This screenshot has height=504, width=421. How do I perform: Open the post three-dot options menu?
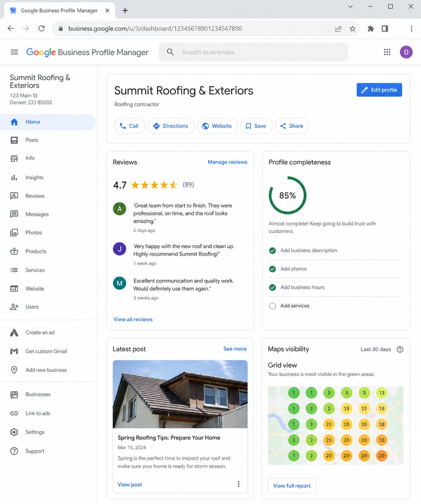pyautogui.click(x=238, y=484)
